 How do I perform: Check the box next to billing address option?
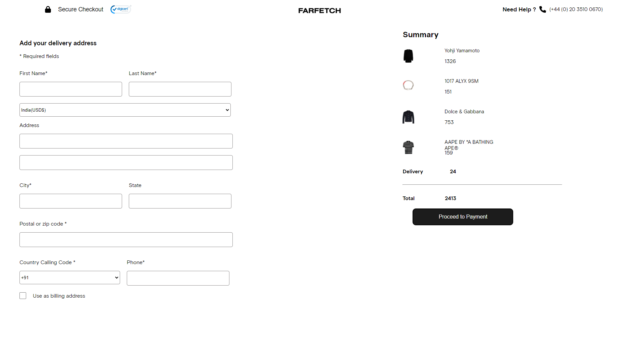click(22, 295)
